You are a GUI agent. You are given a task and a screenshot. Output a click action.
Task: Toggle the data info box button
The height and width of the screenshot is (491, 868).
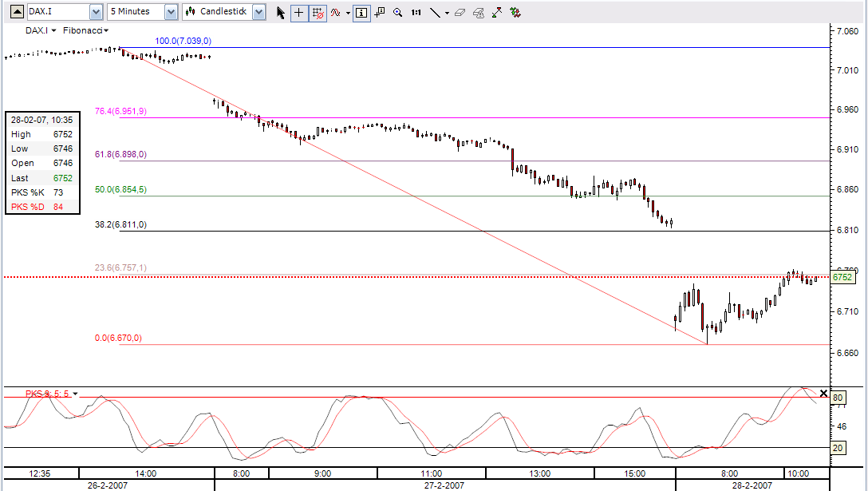361,12
